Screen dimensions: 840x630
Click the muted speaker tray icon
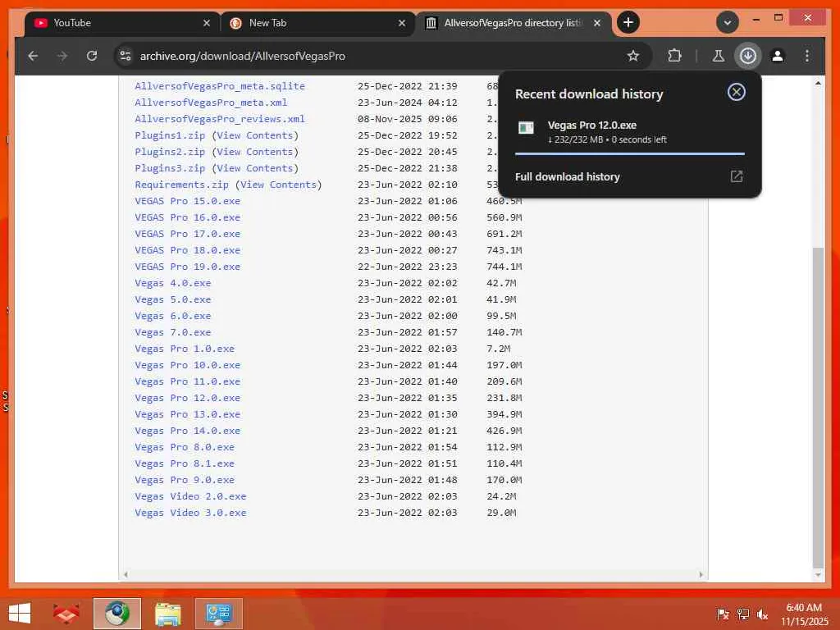[762, 614]
